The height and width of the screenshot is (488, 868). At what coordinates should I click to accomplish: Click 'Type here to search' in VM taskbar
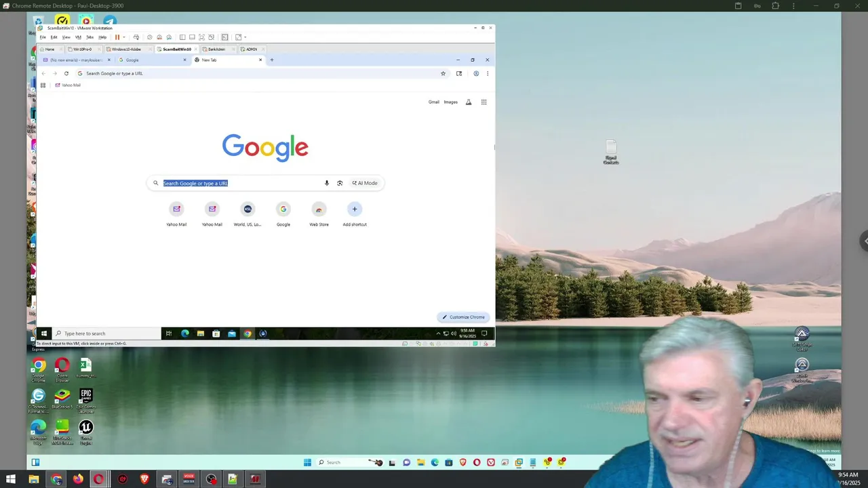coord(106,333)
